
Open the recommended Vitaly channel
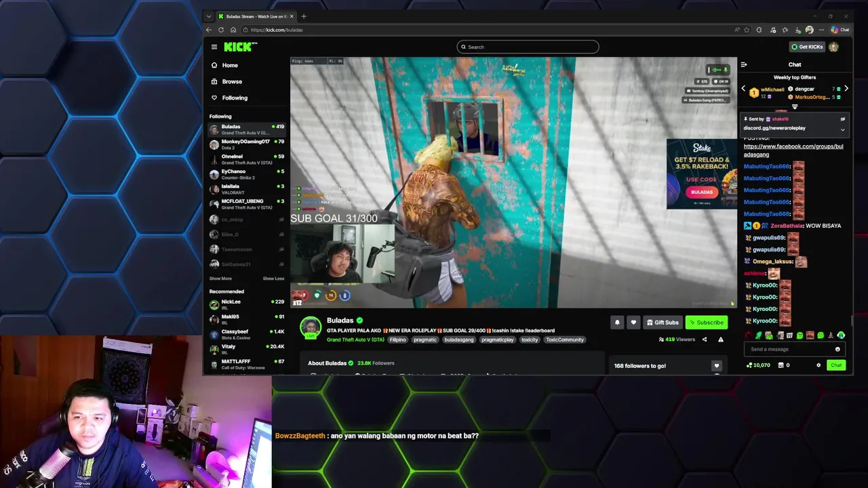(x=247, y=349)
